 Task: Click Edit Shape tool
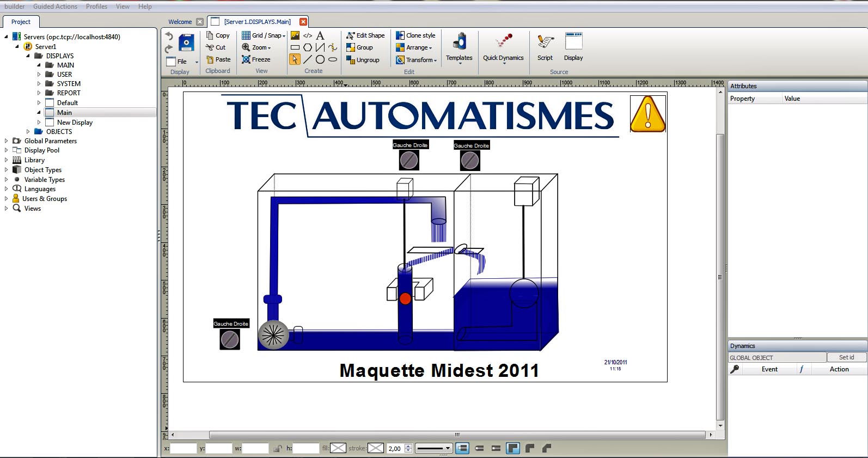pos(365,35)
